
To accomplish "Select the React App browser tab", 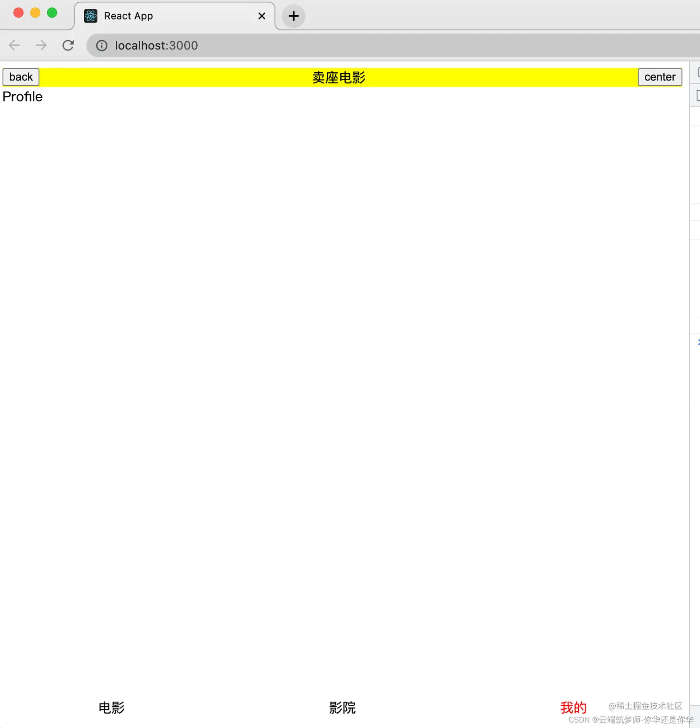I will click(x=175, y=16).
